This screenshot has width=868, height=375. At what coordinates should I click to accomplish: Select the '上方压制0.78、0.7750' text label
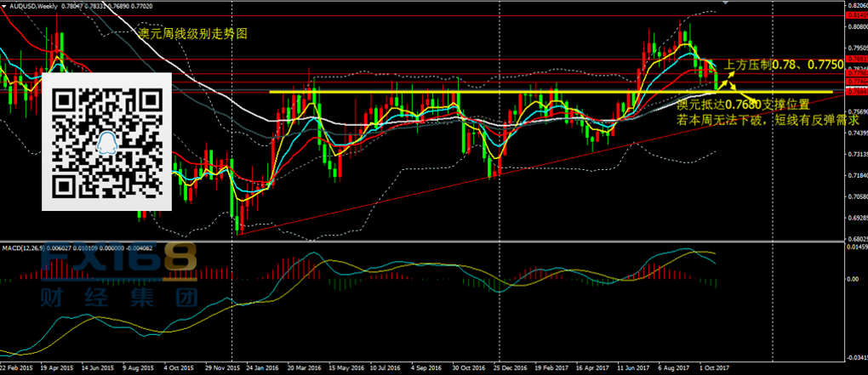[784, 64]
